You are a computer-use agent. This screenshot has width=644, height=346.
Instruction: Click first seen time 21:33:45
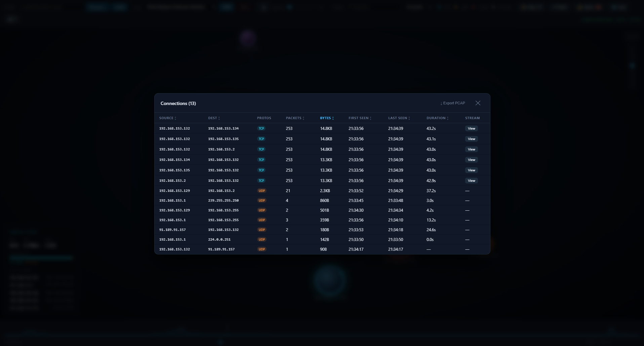coord(356,201)
